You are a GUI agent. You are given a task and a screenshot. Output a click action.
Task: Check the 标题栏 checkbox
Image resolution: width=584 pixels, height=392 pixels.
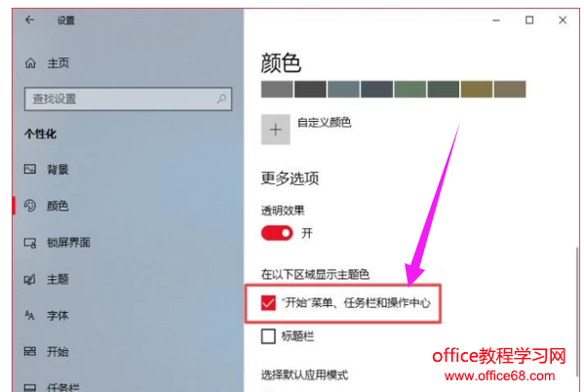(268, 336)
